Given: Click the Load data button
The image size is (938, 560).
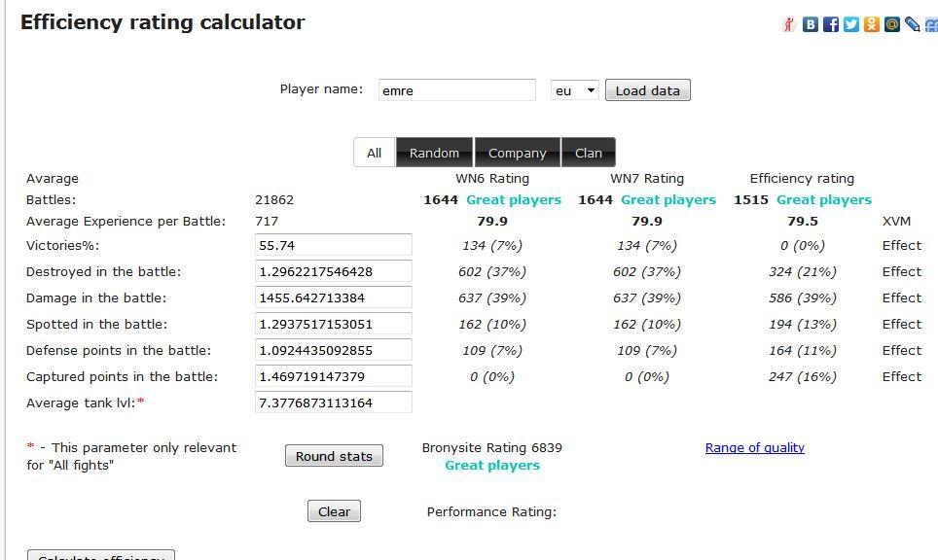Looking at the screenshot, I should click(x=648, y=90).
